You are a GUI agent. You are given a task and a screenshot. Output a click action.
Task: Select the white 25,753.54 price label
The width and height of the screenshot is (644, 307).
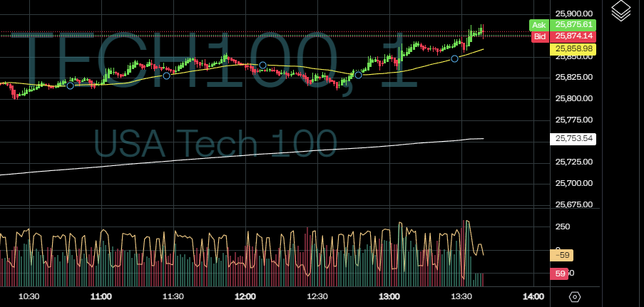coord(573,138)
